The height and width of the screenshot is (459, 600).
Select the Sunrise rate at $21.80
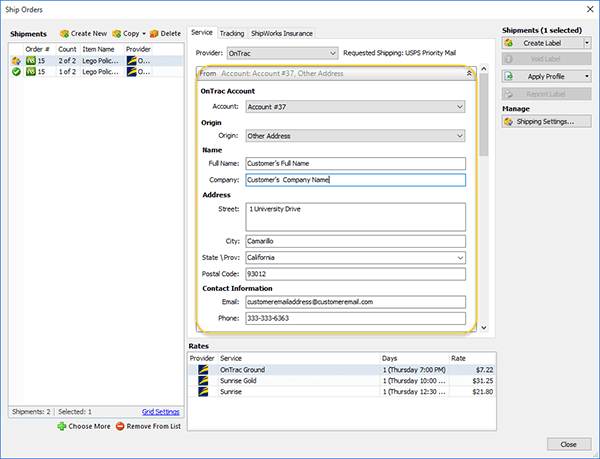(x=342, y=392)
